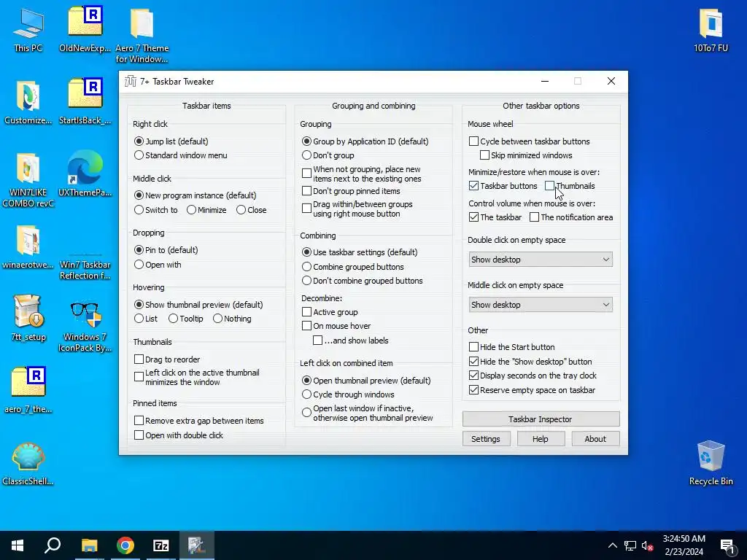This screenshot has height=560, width=747.
Task: Open This PC desktop icon
Action: pos(28,30)
